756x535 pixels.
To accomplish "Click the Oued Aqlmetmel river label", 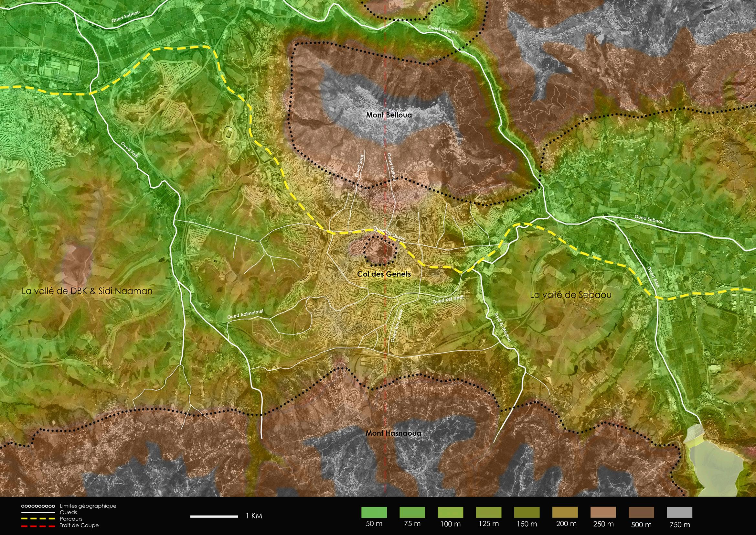I will pos(246,314).
